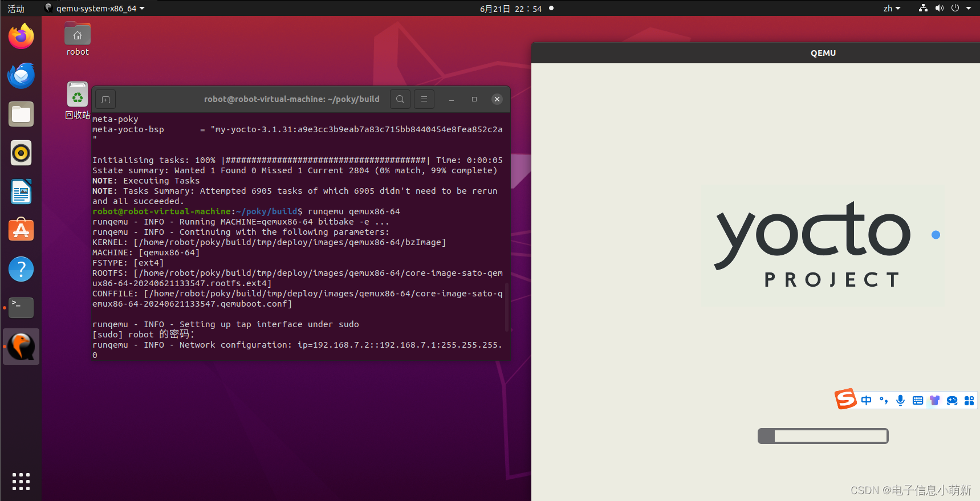Click the KERNEL bzImage path line
This screenshot has width=980, height=501.
coord(269,242)
